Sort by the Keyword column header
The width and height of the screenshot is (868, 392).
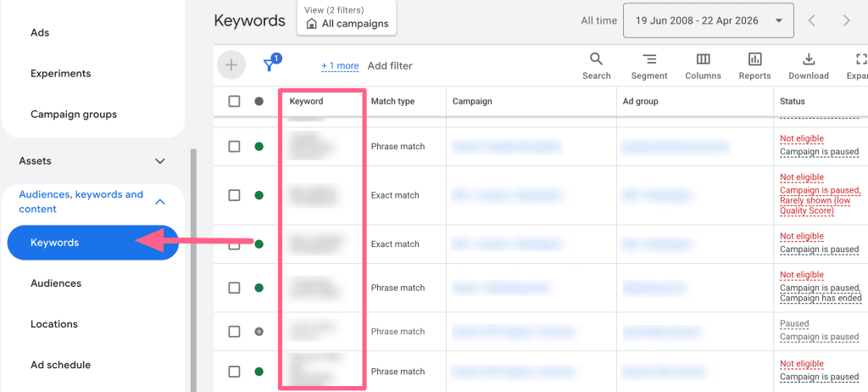(306, 102)
